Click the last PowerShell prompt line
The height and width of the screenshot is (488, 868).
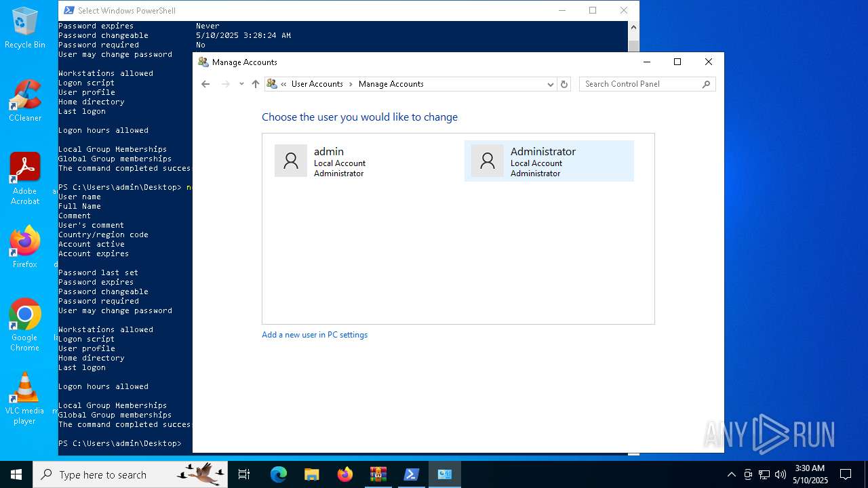[120, 443]
